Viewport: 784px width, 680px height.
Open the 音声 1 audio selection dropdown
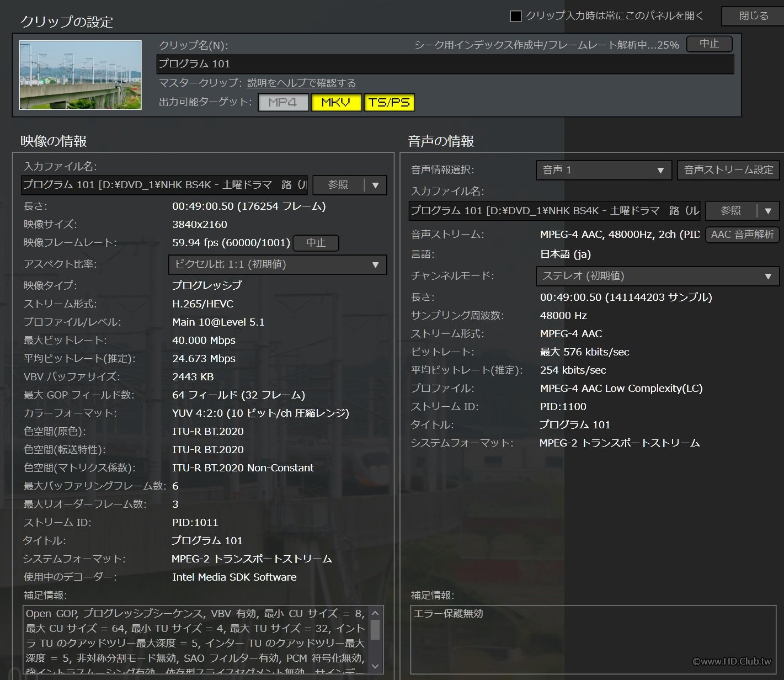(x=603, y=170)
